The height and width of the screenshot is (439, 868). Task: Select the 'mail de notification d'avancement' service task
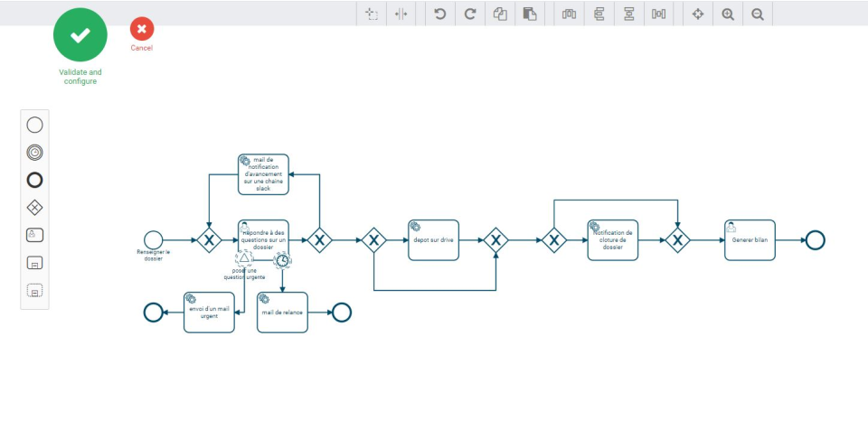[263, 174]
